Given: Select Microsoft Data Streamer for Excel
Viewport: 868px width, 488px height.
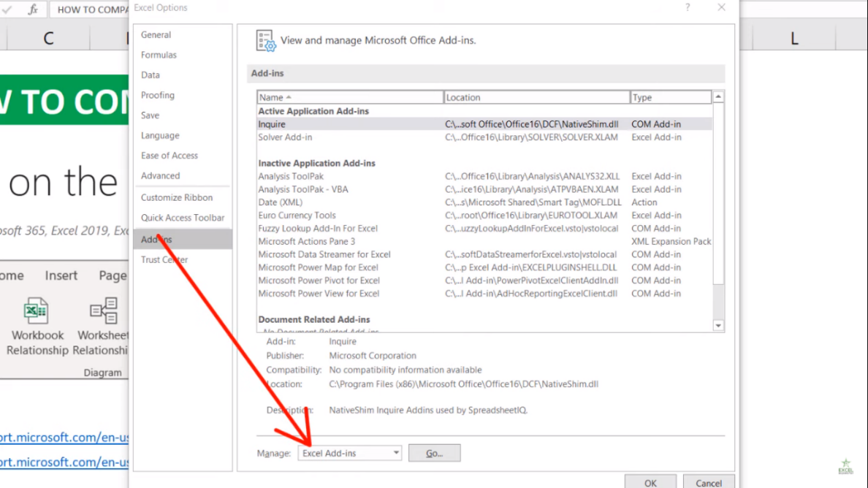Looking at the screenshot, I should [484, 254].
